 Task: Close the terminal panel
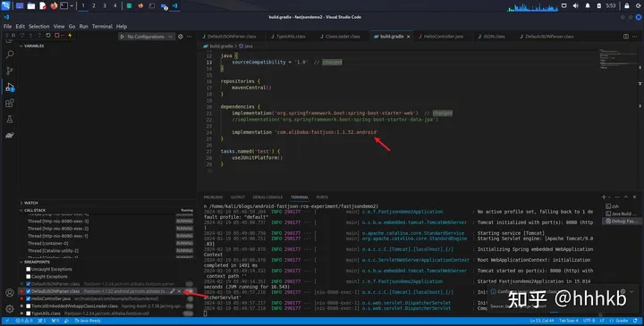[x=634, y=197]
